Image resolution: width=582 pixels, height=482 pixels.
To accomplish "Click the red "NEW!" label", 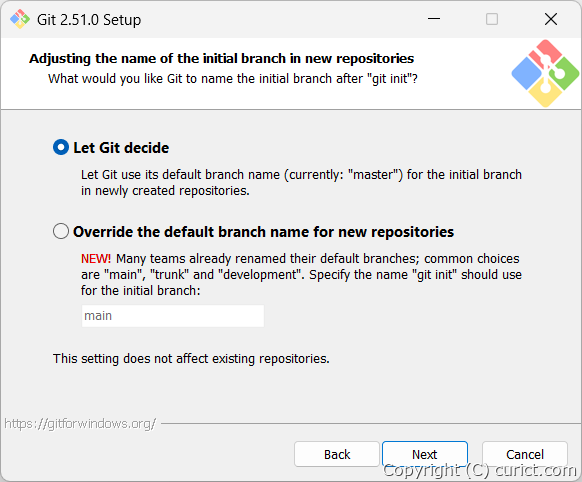I will click(x=96, y=258).
